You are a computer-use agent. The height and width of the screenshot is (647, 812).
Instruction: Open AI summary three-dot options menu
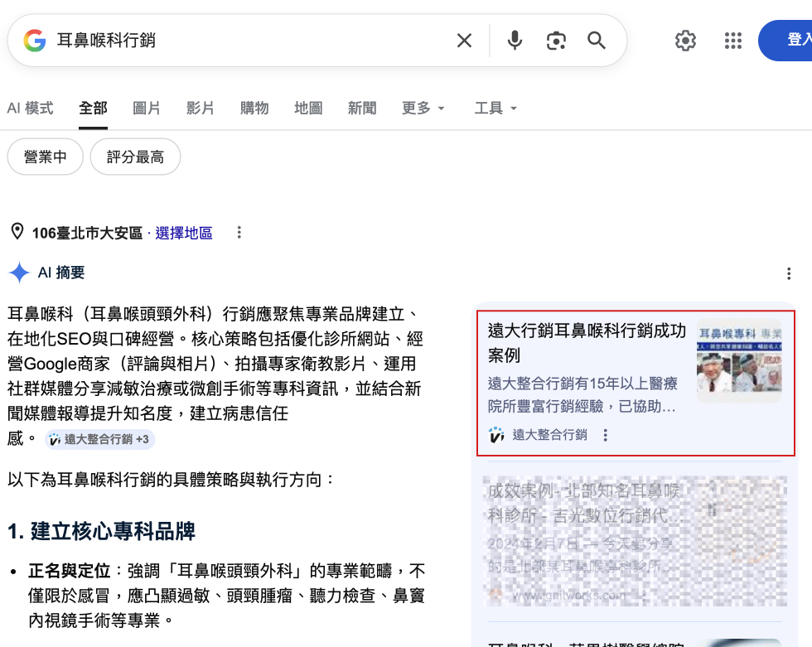(x=789, y=273)
